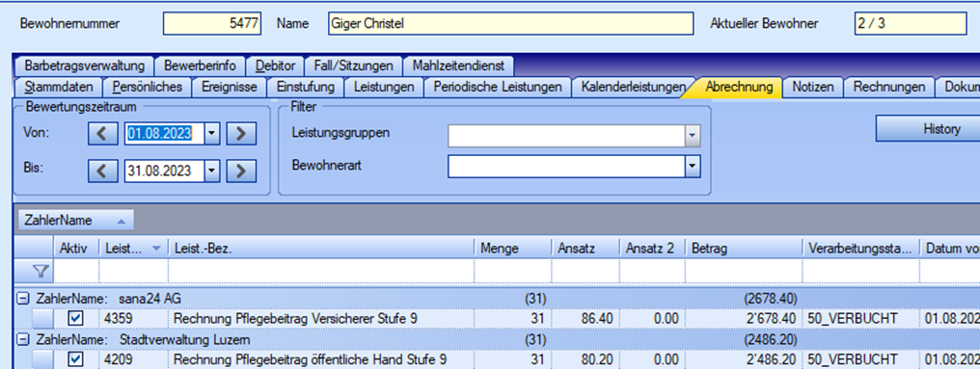Open the Bewerberinfo tab
The width and height of the screenshot is (980, 369).
(x=200, y=66)
